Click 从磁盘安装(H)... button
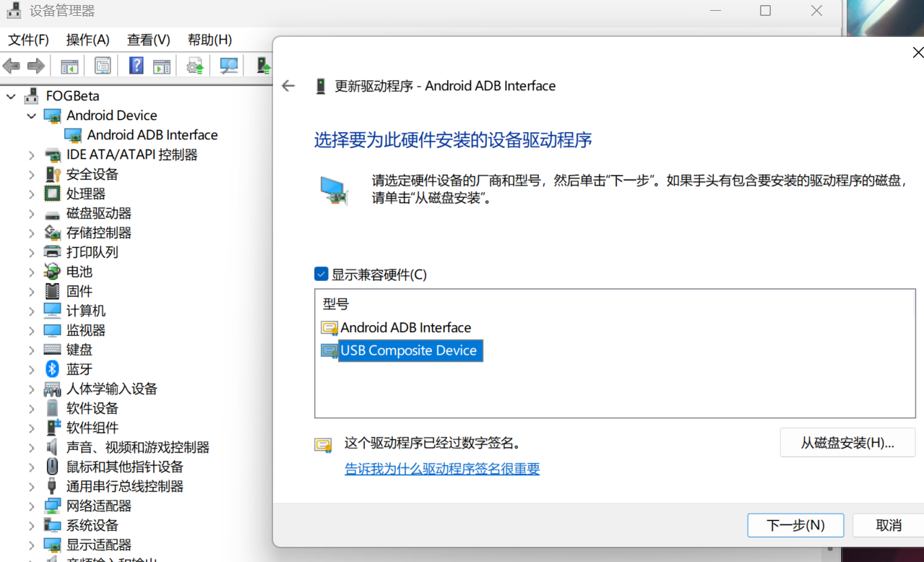Viewport: 924px width, 562px height. point(847,443)
